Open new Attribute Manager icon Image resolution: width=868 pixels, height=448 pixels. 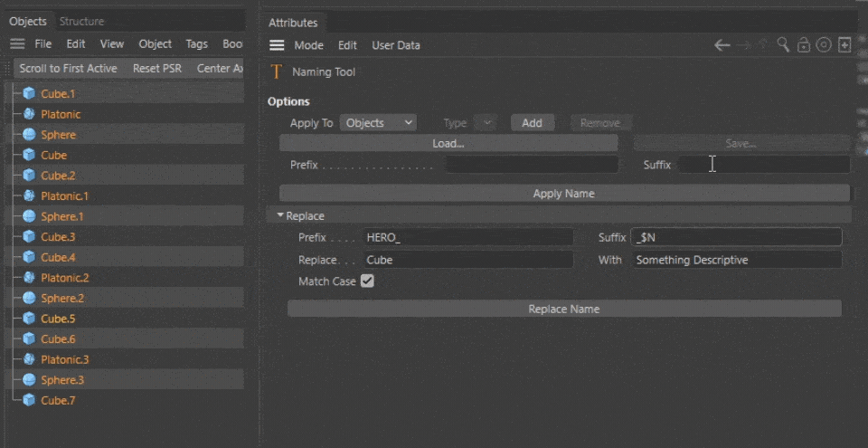(844, 45)
